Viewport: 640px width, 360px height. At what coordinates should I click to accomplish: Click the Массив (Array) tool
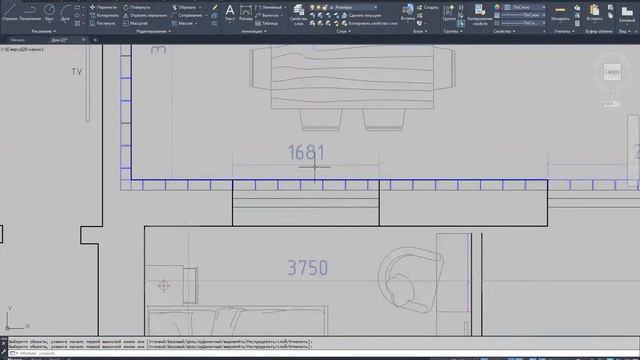pos(182,23)
